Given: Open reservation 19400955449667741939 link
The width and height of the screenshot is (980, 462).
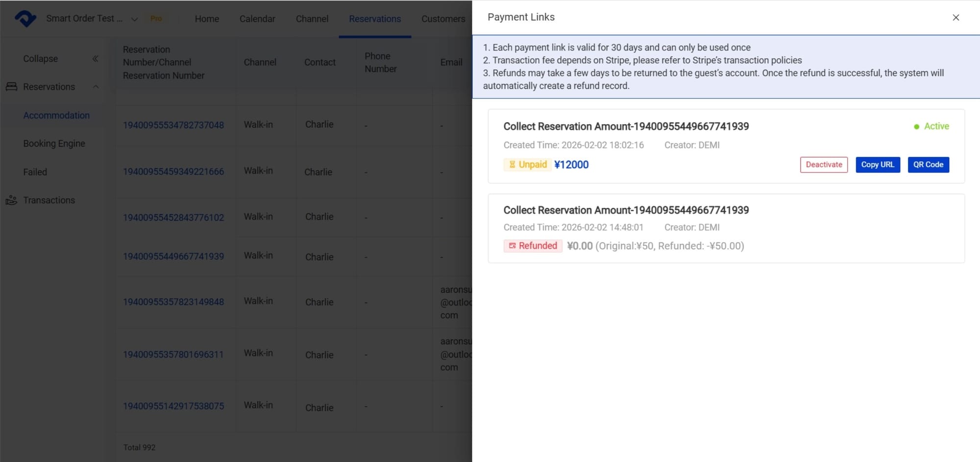Looking at the screenshot, I should point(173,256).
